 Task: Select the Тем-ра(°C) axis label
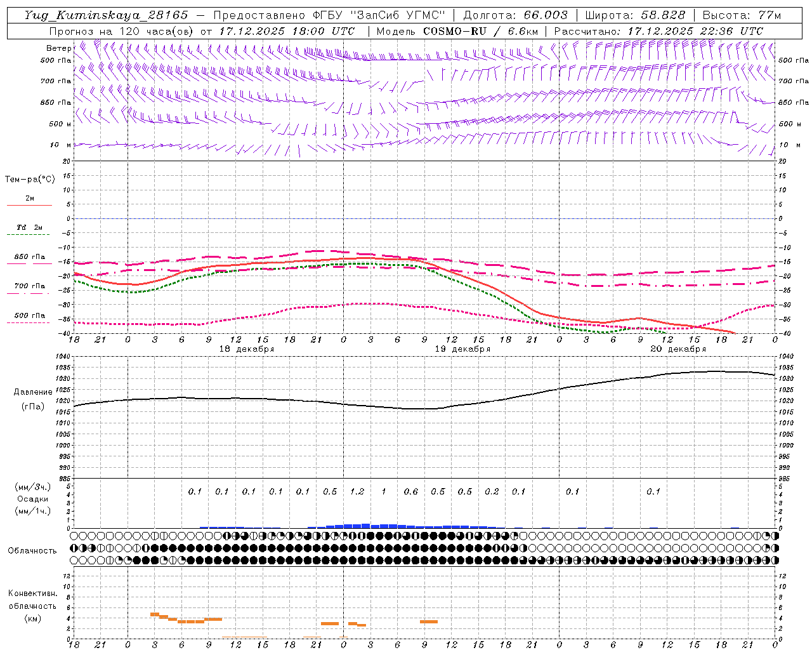(30, 180)
